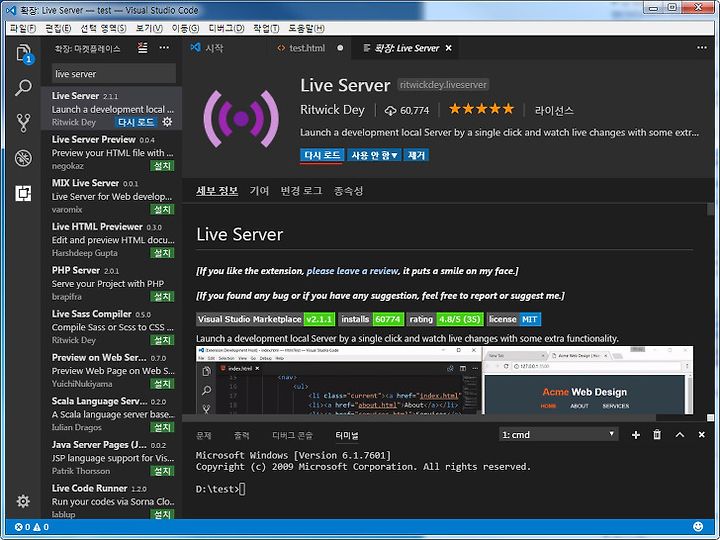This screenshot has width=720, height=540.
Task: Click the 제거 uninstall button
Action: [416, 155]
